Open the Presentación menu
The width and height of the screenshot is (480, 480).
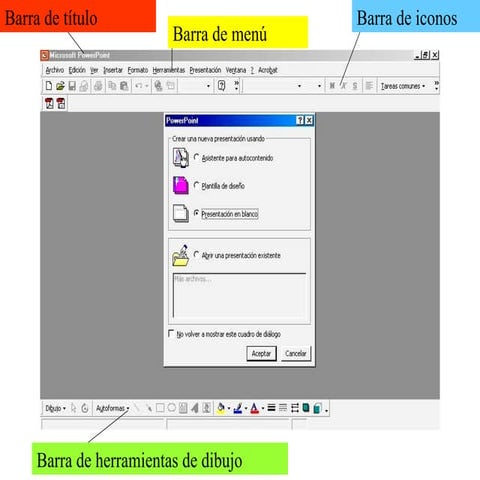pyautogui.click(x=205, y=70)
